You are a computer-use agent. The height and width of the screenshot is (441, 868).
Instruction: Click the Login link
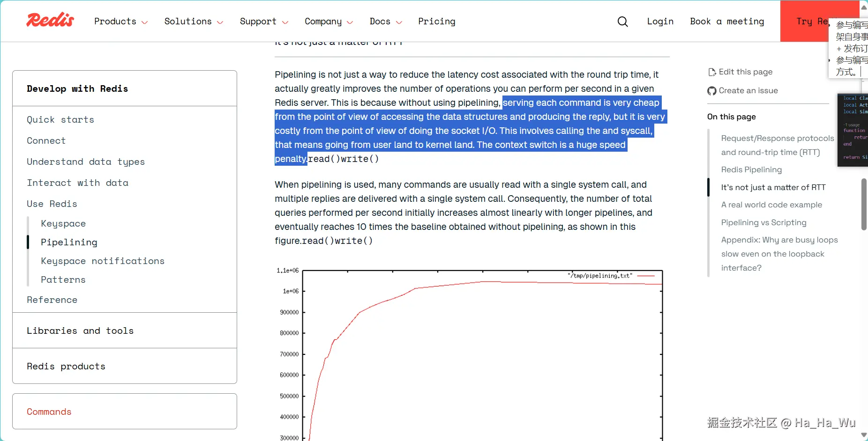pyautogui.click(x=660, y=22)
